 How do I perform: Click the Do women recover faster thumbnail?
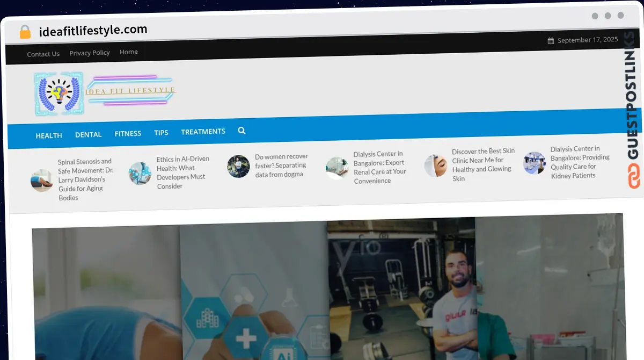pyautogui.click(x=238, y=167)
